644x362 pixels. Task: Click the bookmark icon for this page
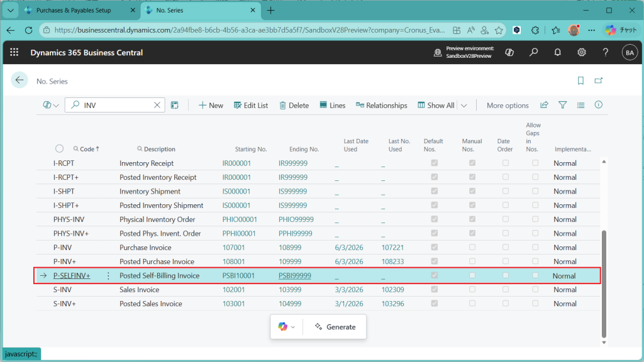coord(580,81)
